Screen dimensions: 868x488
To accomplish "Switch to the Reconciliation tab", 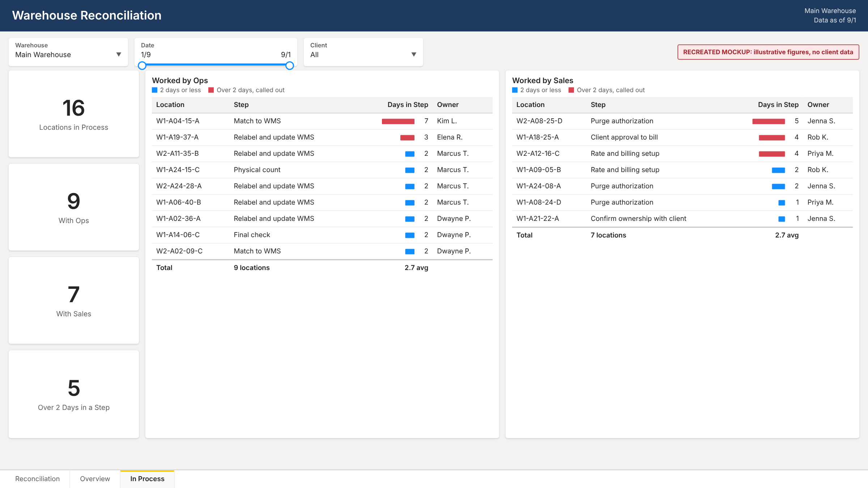I will 37,479.
